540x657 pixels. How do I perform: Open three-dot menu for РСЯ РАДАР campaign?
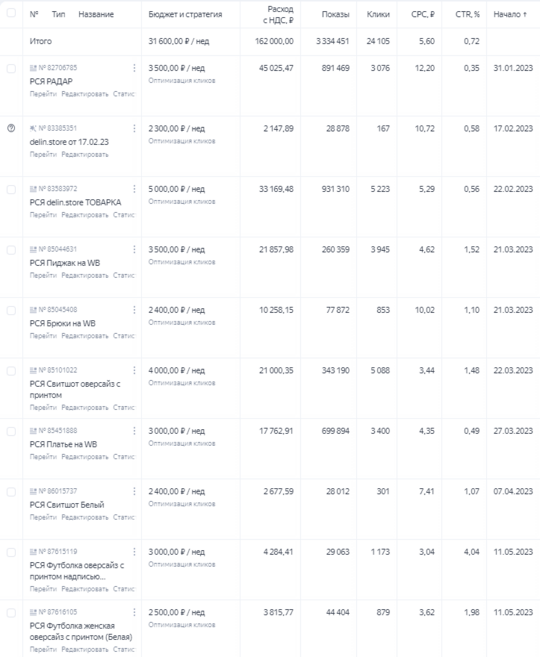tap(134, 68)
